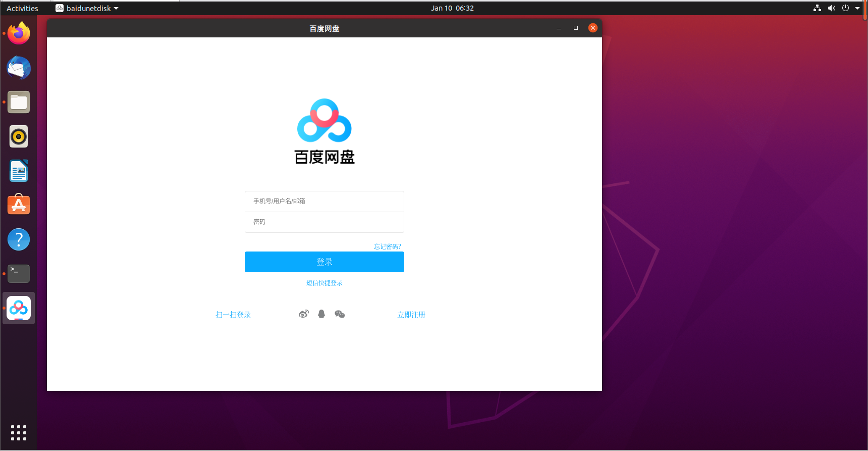The image size is (868, 451).
Task: Open the baidunetdisk app menu
Action: [87, 8]
